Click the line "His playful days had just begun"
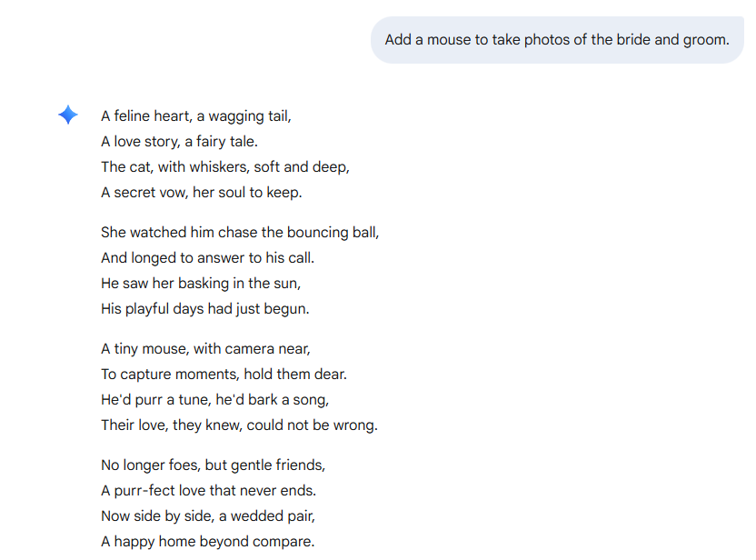This screenshot has width=756, height=560. [x=204, y=309]
